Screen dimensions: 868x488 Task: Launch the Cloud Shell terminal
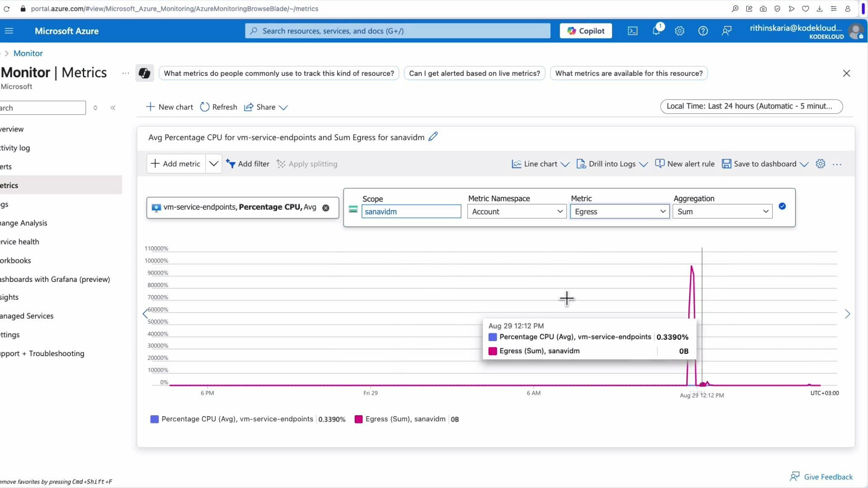click(632, 31)
